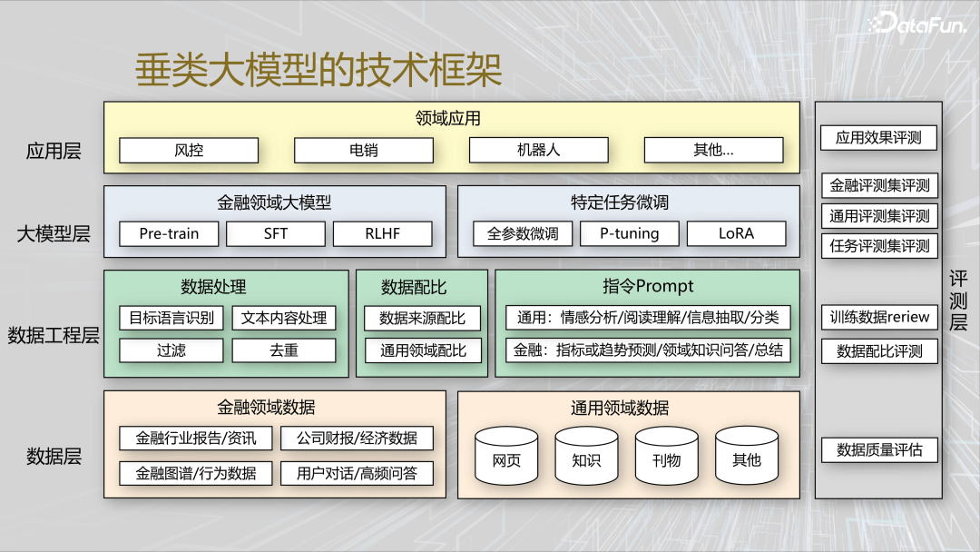The image size is (980, 552).
Task: Click the 过滤 box
Action: coord(171,350)
